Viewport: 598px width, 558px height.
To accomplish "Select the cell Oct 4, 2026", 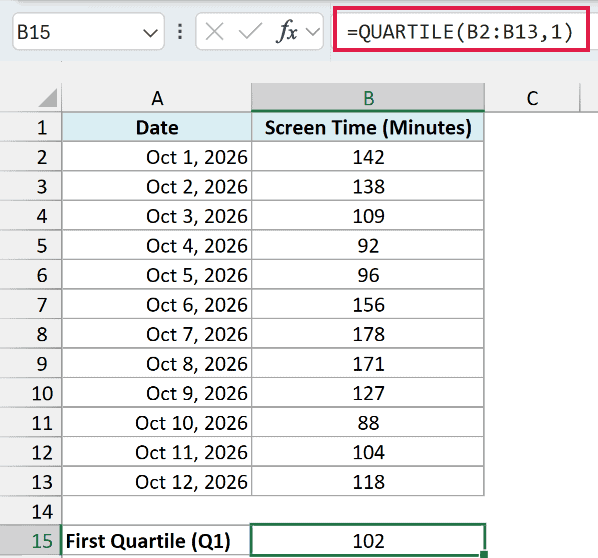I will tap(157, 245).
